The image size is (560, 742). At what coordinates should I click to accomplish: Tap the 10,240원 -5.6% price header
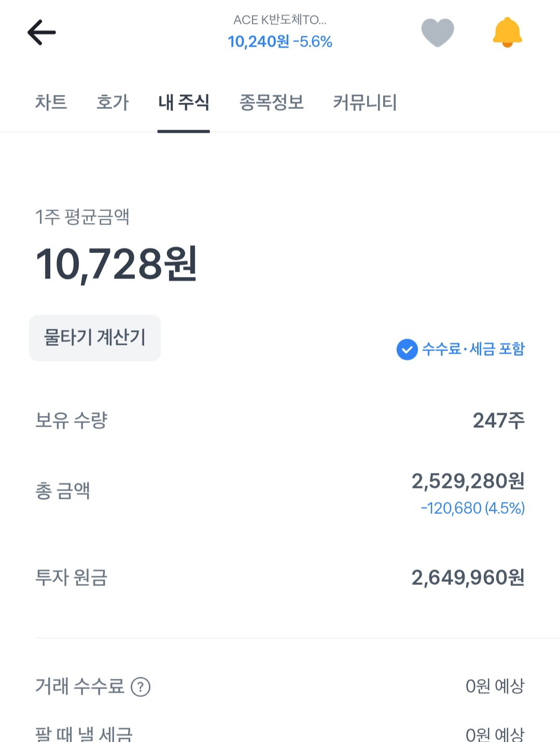[280, 41]
